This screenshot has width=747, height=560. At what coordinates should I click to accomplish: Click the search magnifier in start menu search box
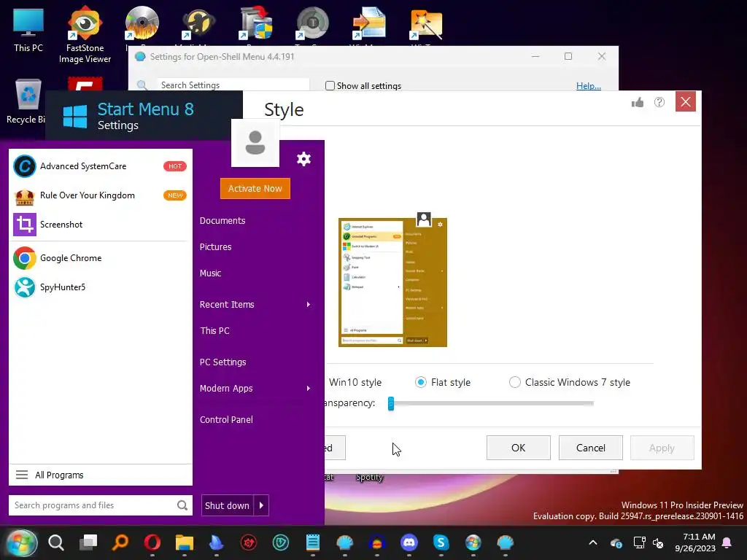click(x=182, y=505)
